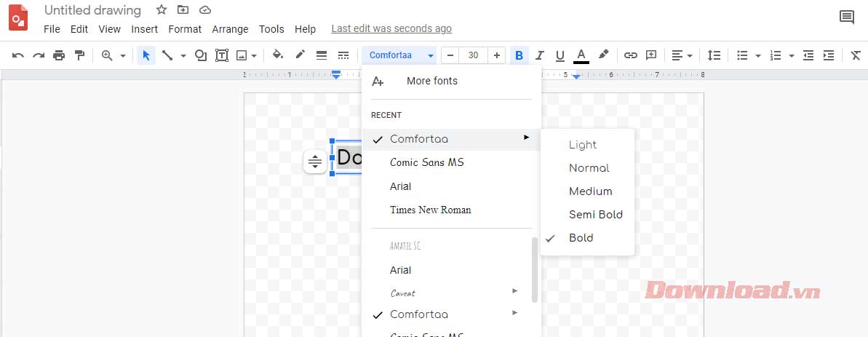Click the Line spacing icon

click(714, 55)
